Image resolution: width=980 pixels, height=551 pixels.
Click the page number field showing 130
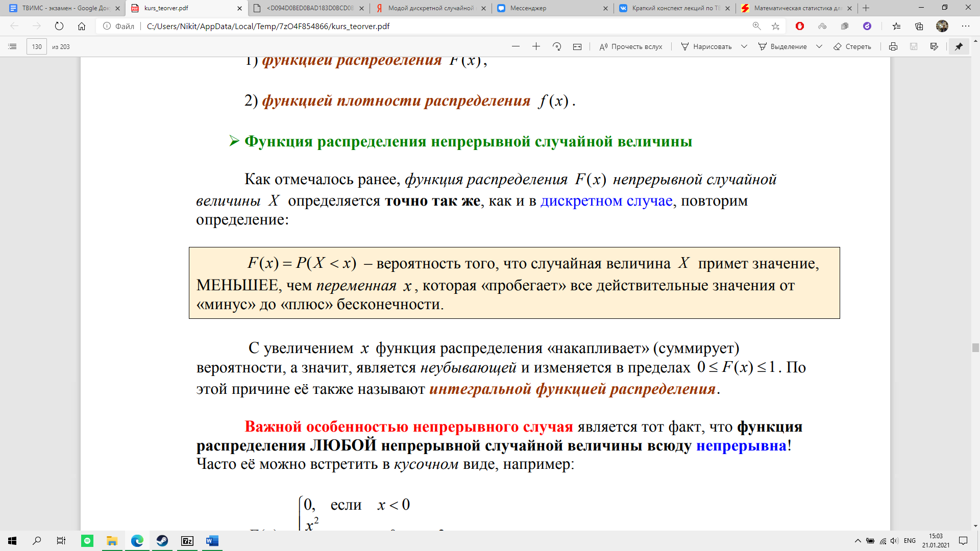point(37,46)
